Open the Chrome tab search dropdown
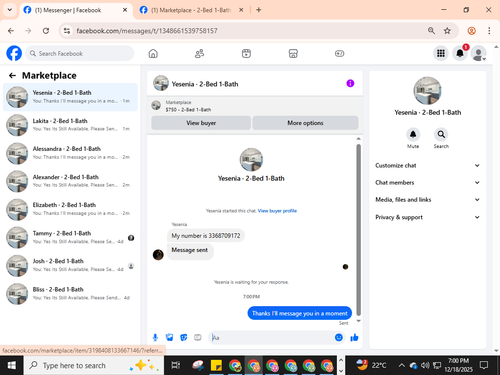500x375 pixels. [10, 10]
